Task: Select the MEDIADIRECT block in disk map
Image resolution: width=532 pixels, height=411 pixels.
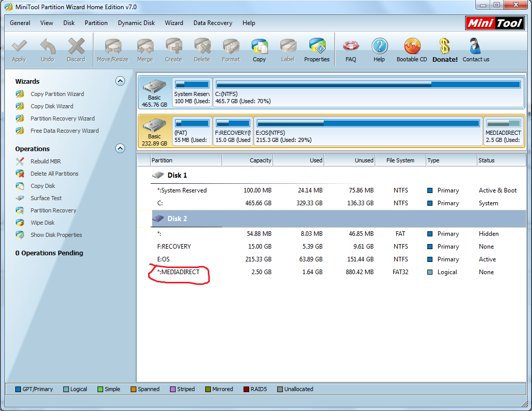Action: pos(503,131)
